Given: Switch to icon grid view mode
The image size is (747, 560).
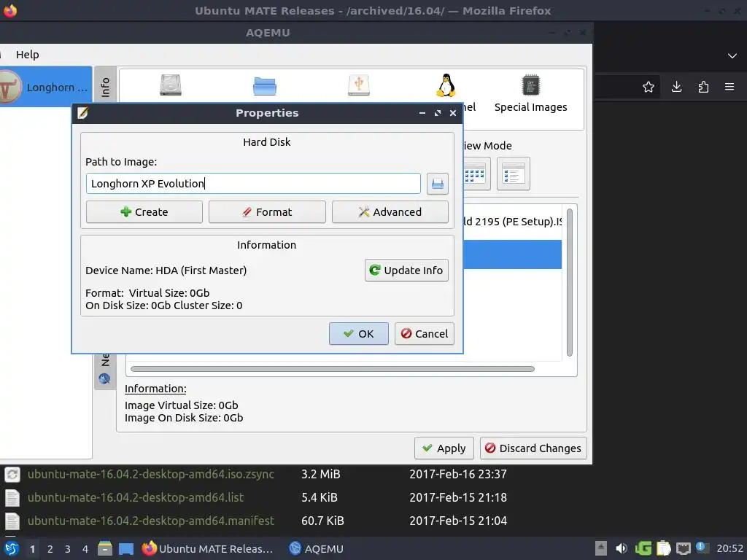Looking at the screenshot, I should pos(475,174).
